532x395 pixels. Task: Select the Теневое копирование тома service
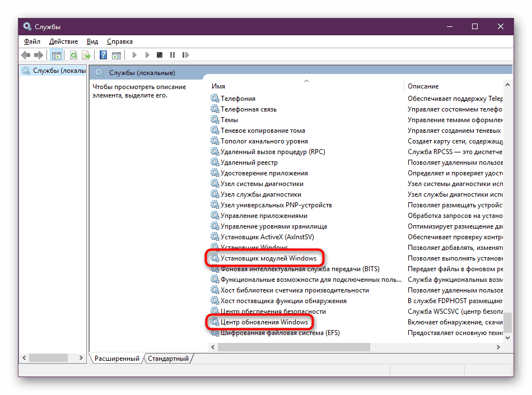click(x=263, y=131)
